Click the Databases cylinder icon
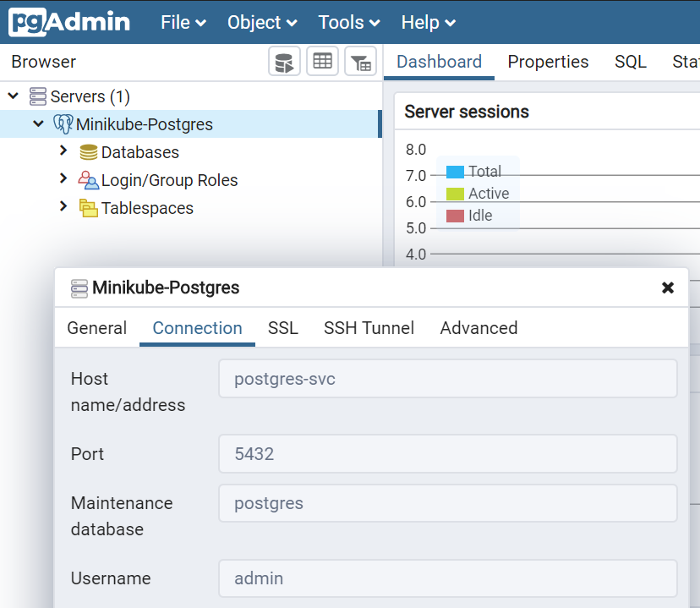Screen dimensions: 700x608 (89, 152)
